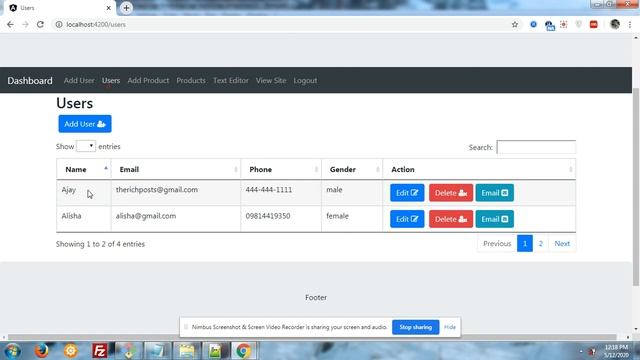Email the Ajay user

point(494,193)
